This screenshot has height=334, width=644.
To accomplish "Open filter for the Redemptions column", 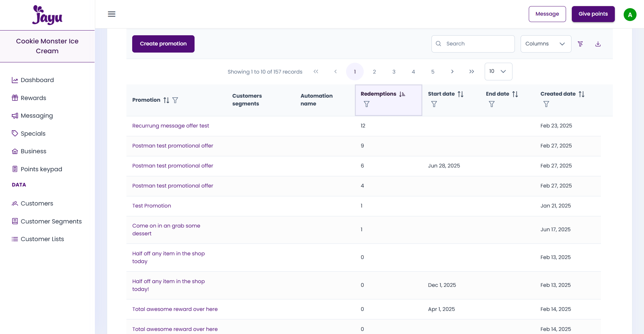I will [366, 104].
